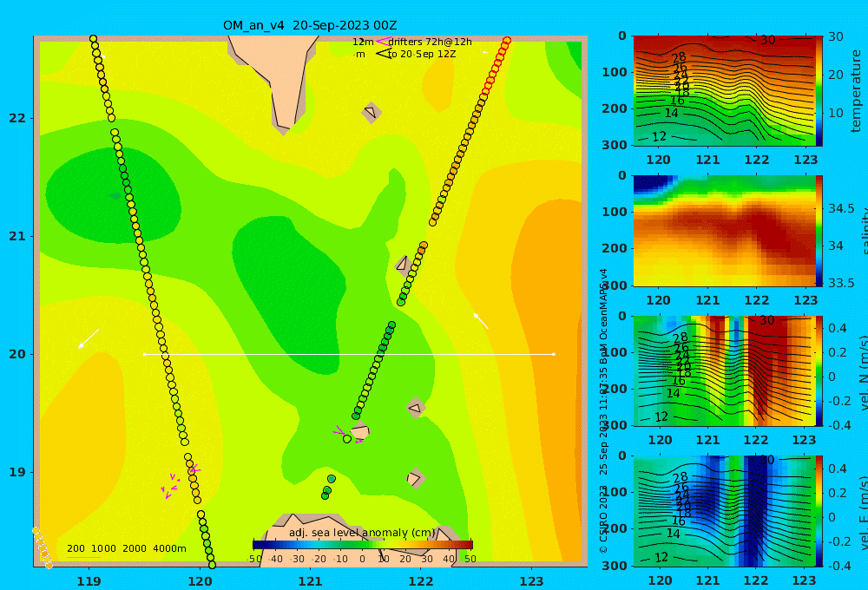Click the small island near 20.8°N, 121.8°E
Image resolution: width=868 pixels, height=590 pixels.
click(403, 264)
